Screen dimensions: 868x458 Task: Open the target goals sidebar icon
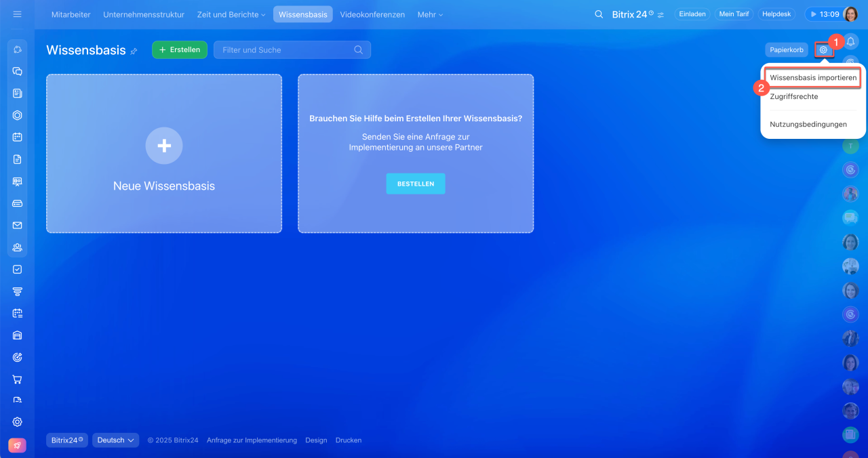18,357
